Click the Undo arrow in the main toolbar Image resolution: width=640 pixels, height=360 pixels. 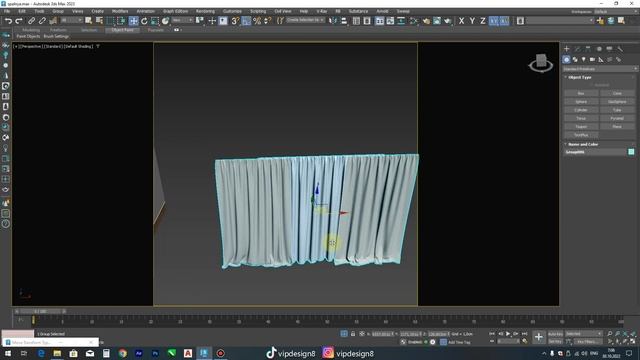coord(8,21)
